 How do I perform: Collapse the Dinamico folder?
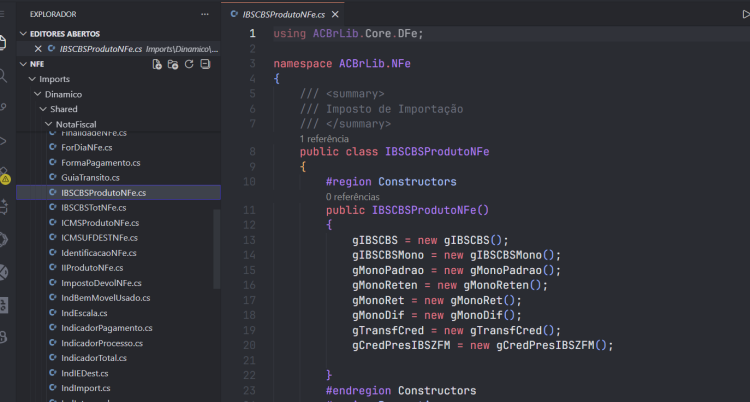(38, 94)
